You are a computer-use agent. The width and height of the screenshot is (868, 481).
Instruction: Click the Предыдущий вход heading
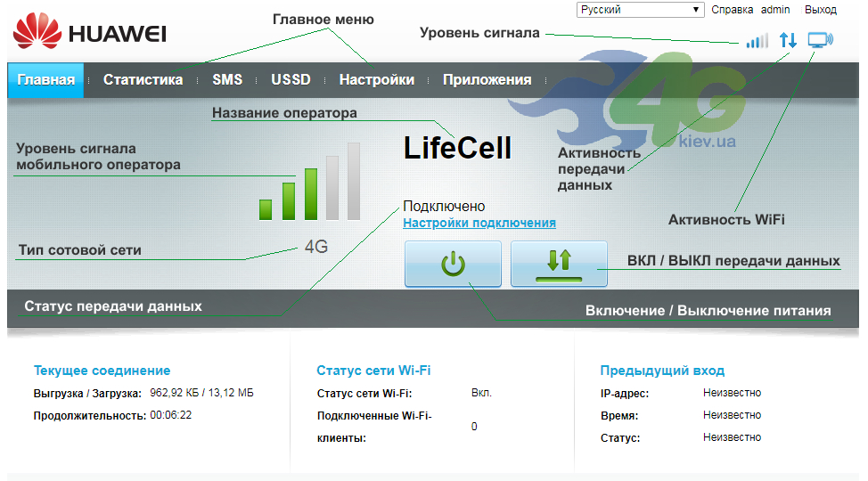662,371
